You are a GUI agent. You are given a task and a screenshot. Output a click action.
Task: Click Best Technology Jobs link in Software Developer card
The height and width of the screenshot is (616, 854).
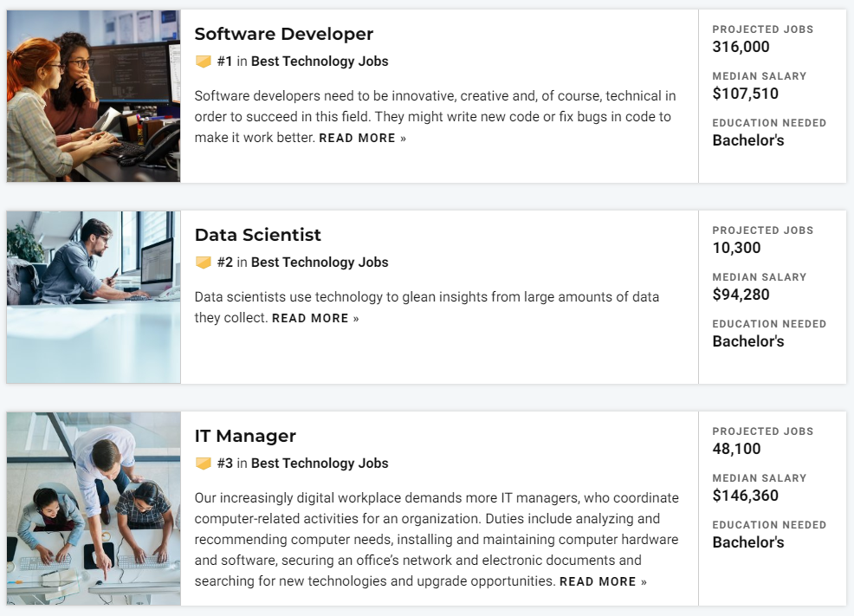(x=320, y=61)
